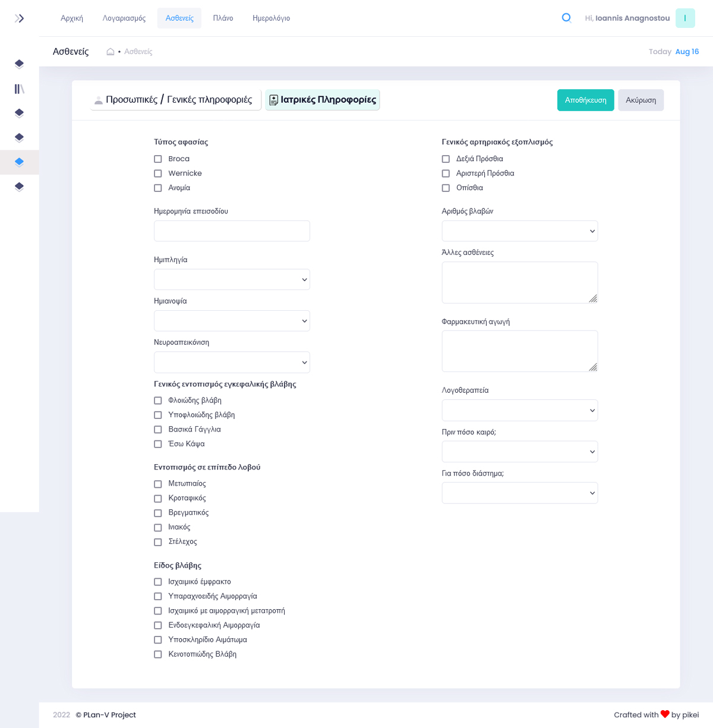Click the Ακύρωση cancel button
This screenshot has height=728, width=713.
[x=641, y=100]
